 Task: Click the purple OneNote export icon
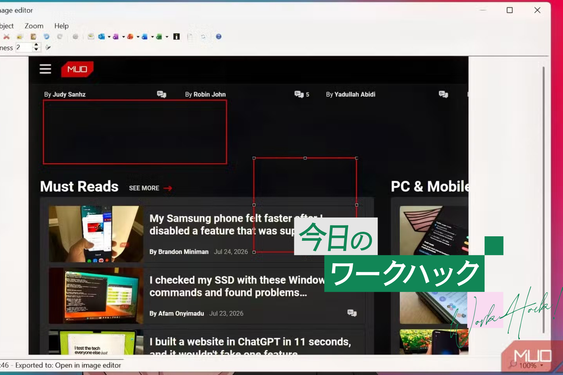coord(116,37)
